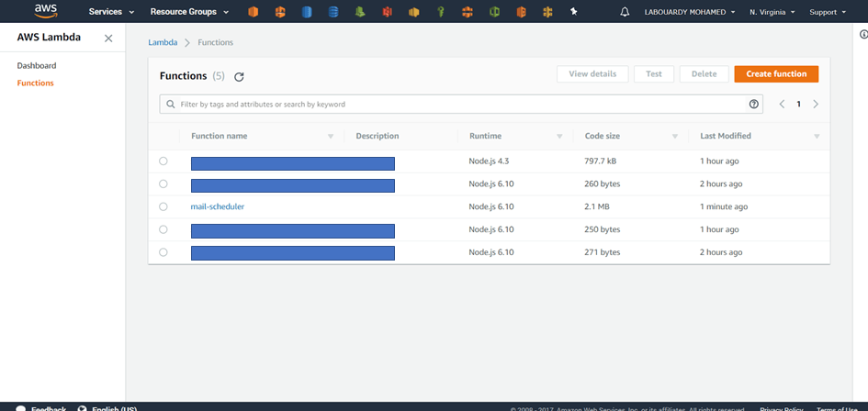
Task: Click the View details button
Action: [x=592, y=74]
